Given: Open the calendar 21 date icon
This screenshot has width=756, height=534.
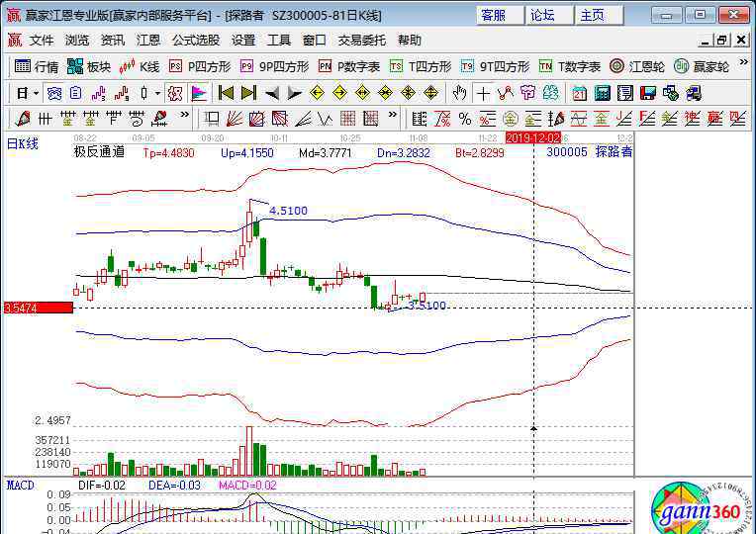Looking at the screenshot, I should click(579, 93).
